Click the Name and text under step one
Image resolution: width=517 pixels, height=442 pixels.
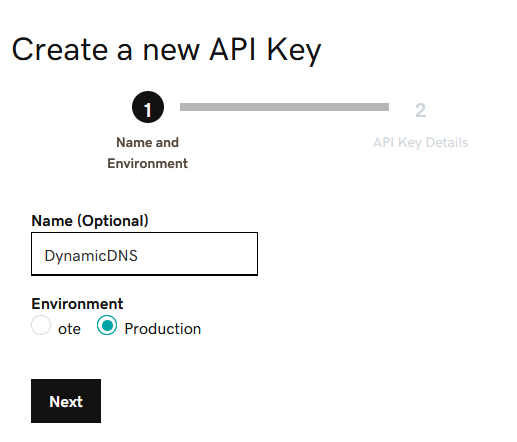tap(148, 143)
